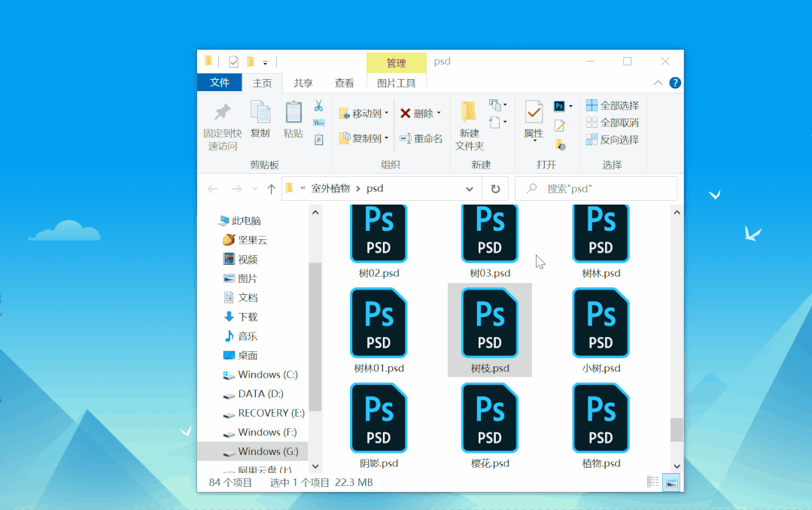
Task: Select 坚果云 in the navigation pane
Action: tap(245, 240)
